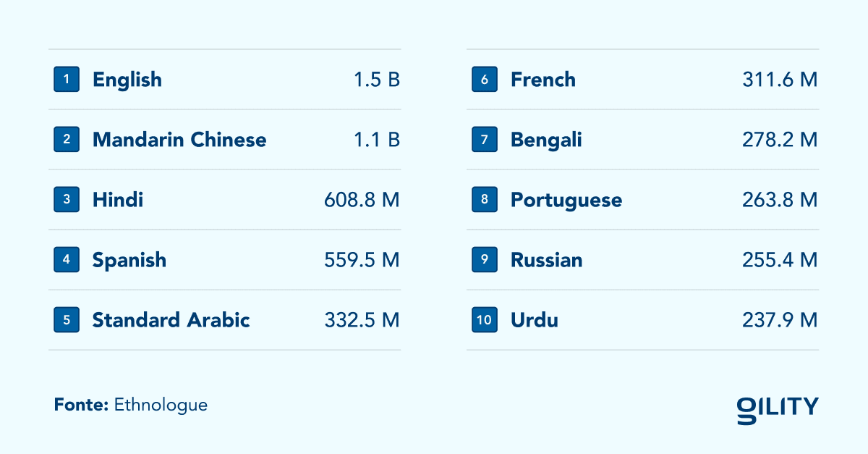Click the Gility logo
The image size is (868, 454).
(778, 408)
